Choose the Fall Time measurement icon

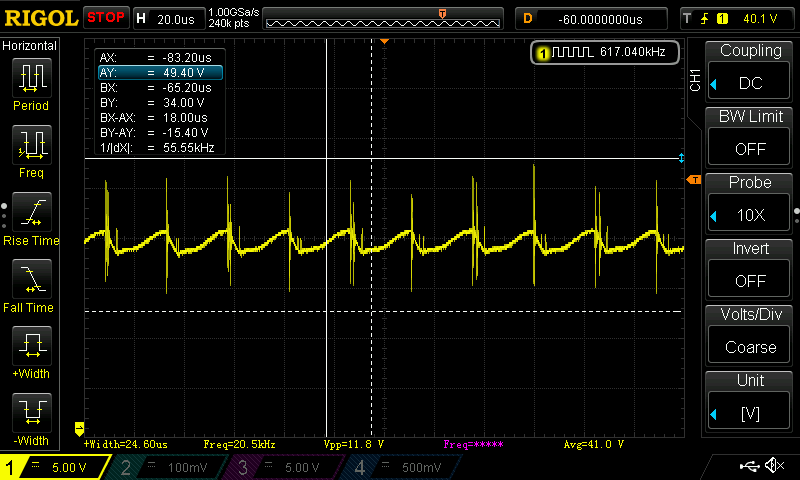click(x=31, y=279)
